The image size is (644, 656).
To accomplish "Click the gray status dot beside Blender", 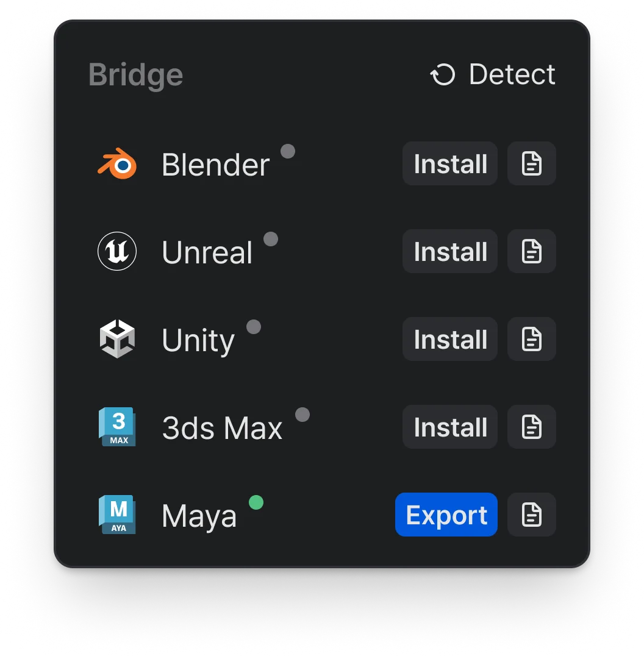I will pos(288,151).
